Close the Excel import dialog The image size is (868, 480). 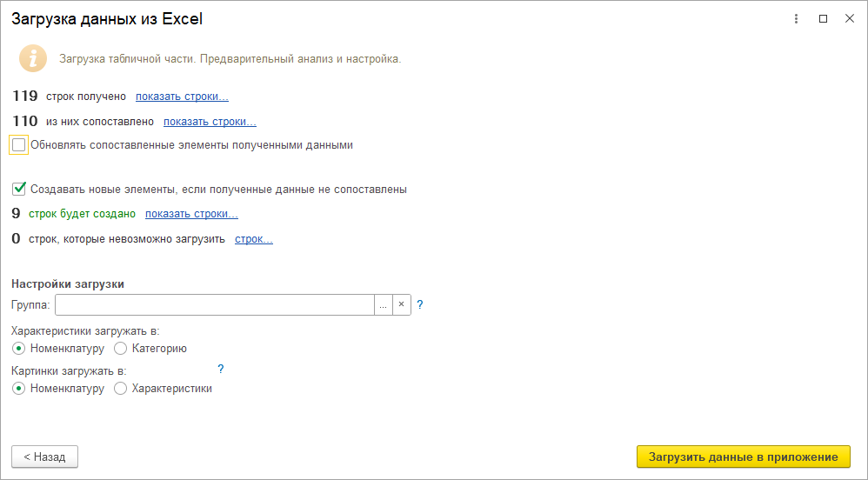pyautogui.click(x=850, y=18)
